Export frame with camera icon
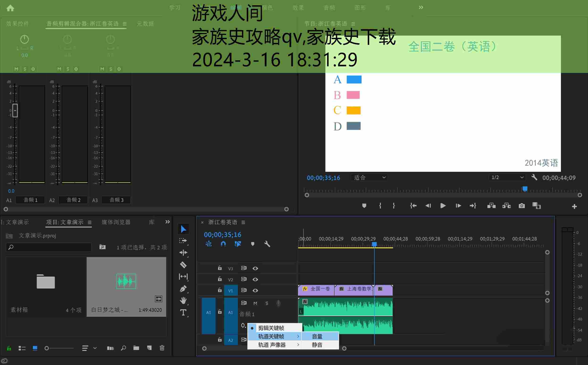This screenshot has height=365, width=588. pos(522,206)
